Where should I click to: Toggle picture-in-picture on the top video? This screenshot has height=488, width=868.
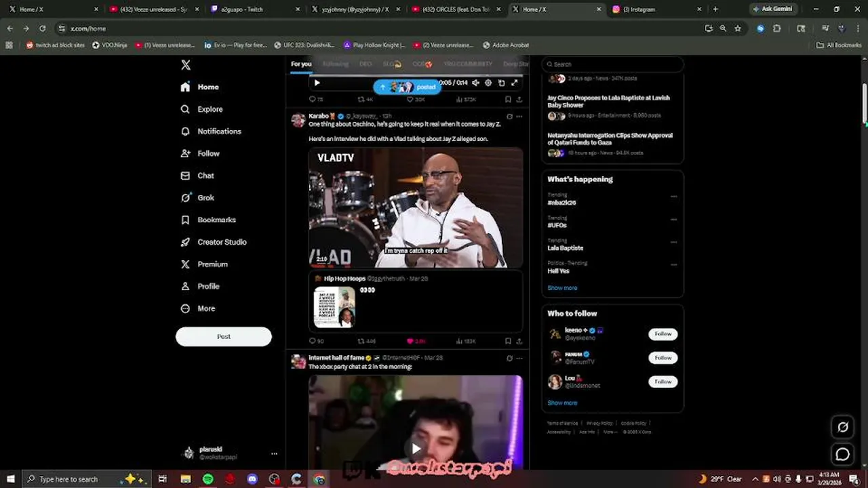click(501, 83)
